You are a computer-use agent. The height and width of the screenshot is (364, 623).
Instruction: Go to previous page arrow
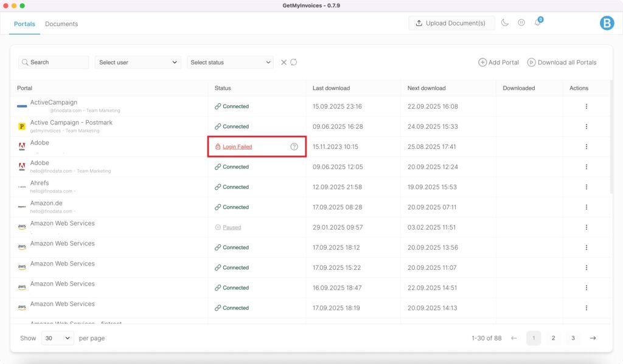pos(513,338)
